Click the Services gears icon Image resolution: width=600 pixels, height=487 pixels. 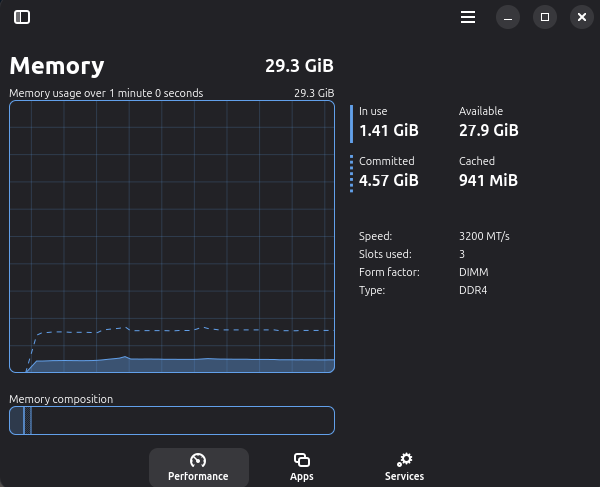tap(404, 459)
